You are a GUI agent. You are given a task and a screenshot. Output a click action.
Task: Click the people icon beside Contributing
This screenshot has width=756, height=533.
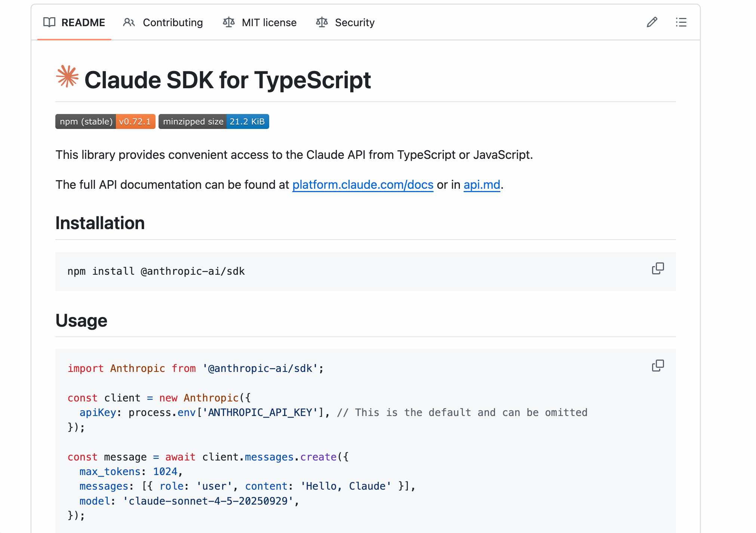[129, 22]
